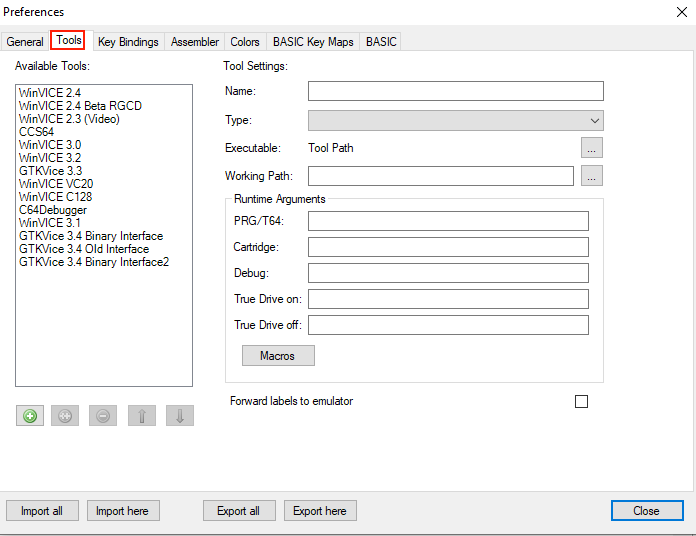This screenshot has width=696, height=536.
Task: Browse for the tool executable path
Action: [x=592, y=148]
